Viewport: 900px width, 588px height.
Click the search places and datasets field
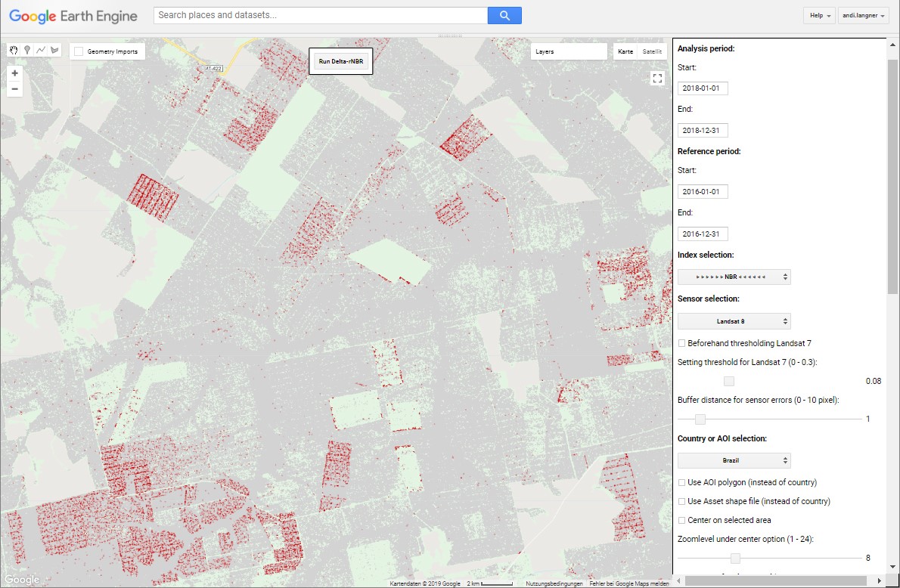point(320,15)
